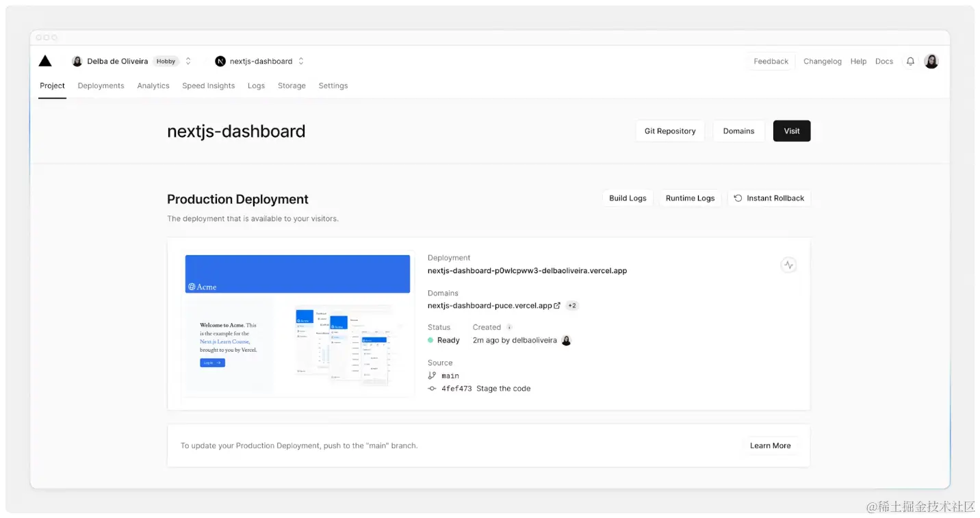Screen dimensions: 980x518
Task: Open commit 4fef473 Stage the code
Action: 486,389
